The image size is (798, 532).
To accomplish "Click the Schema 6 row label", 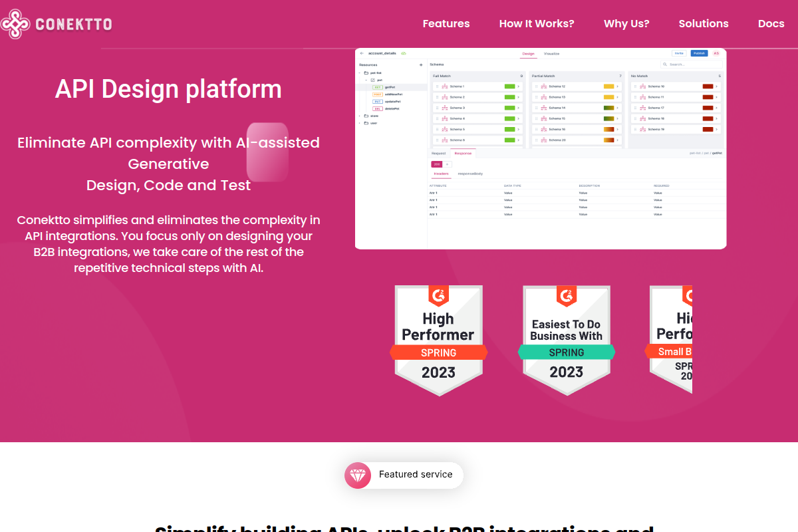I will (457, 140).
